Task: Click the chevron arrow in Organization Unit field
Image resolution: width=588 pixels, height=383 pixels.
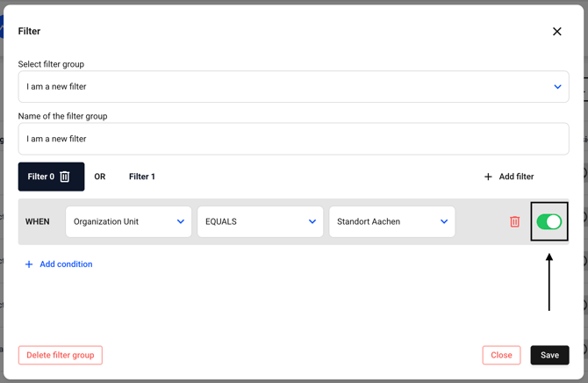Action: pyautogui.click(x=181, y=222)
